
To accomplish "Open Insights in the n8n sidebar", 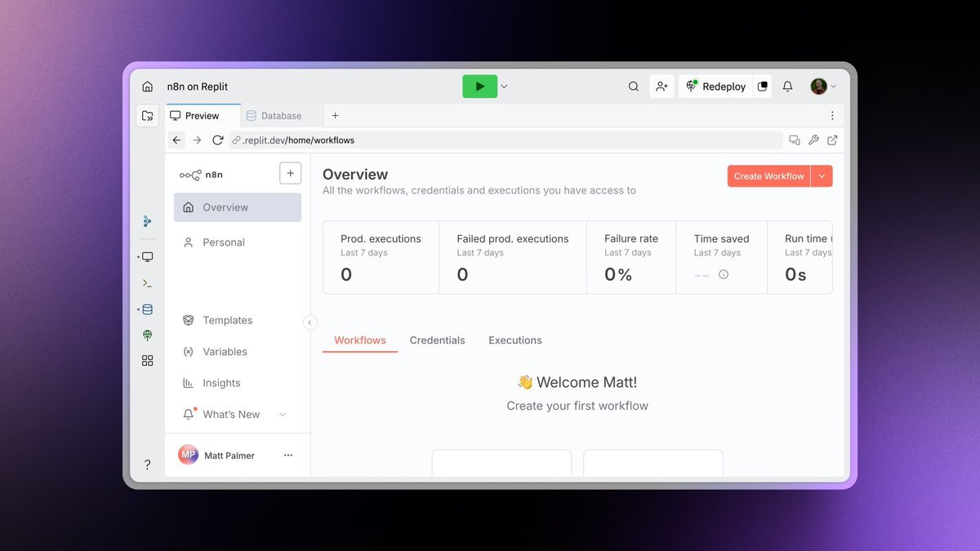I will (238, 383).
